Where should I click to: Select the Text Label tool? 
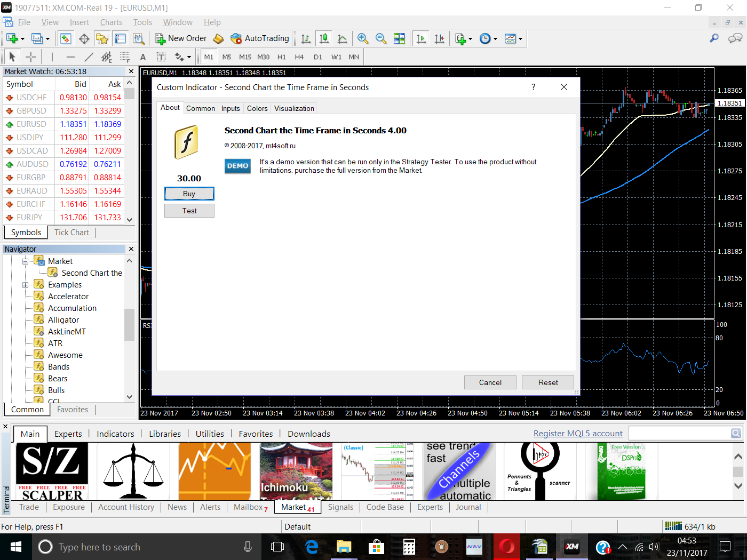161,57
